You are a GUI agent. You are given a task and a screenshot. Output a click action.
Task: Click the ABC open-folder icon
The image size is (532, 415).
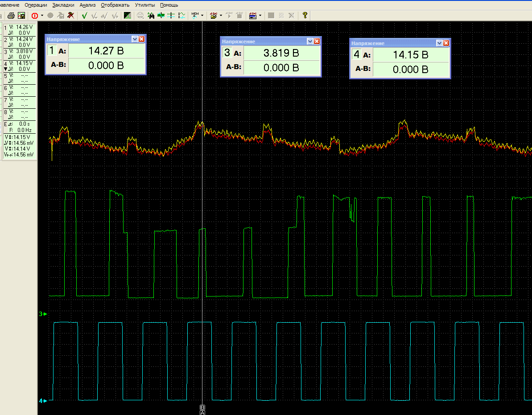click(214, 16)
